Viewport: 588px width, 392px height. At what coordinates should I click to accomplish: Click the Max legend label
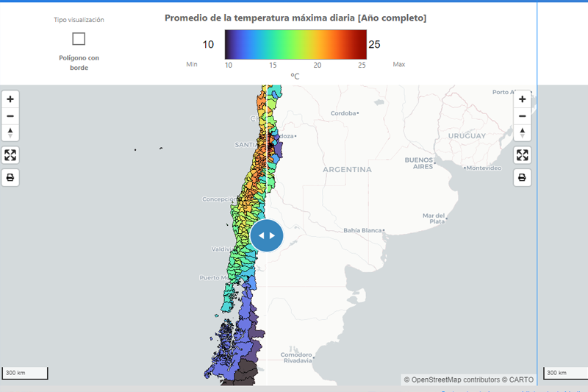point(399,64)
